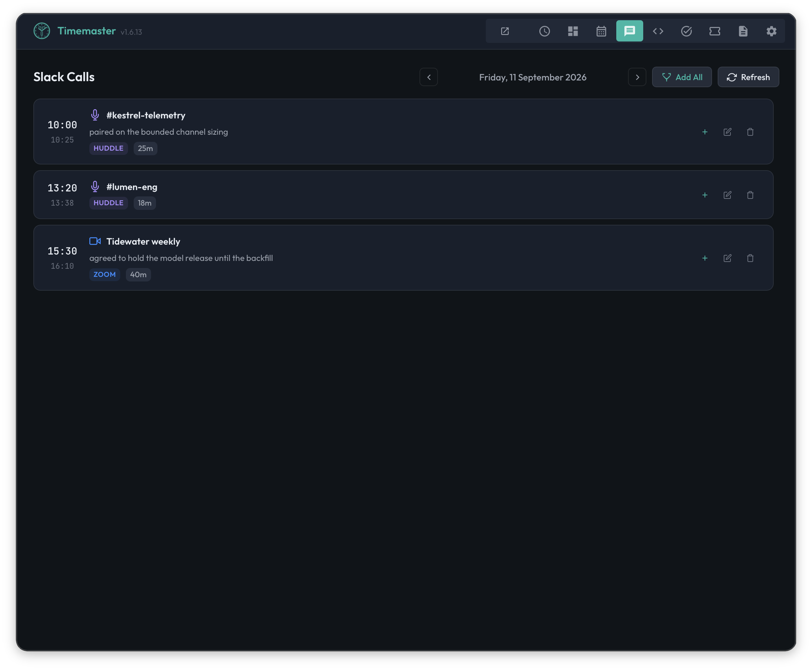Click the 18m duration badge
812x670 pixels.
pyautogui.click(x=145, y=203)
